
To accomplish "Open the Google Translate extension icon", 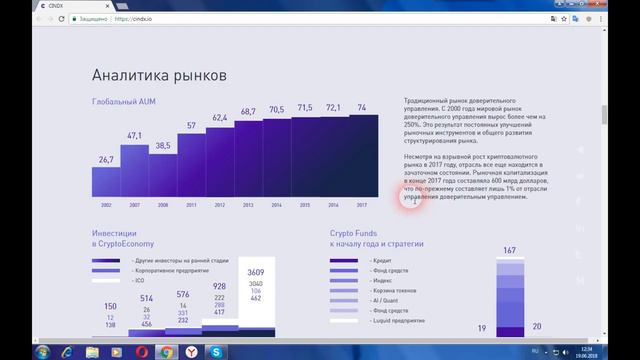I will pyautogui.click(x=576, y=19).
